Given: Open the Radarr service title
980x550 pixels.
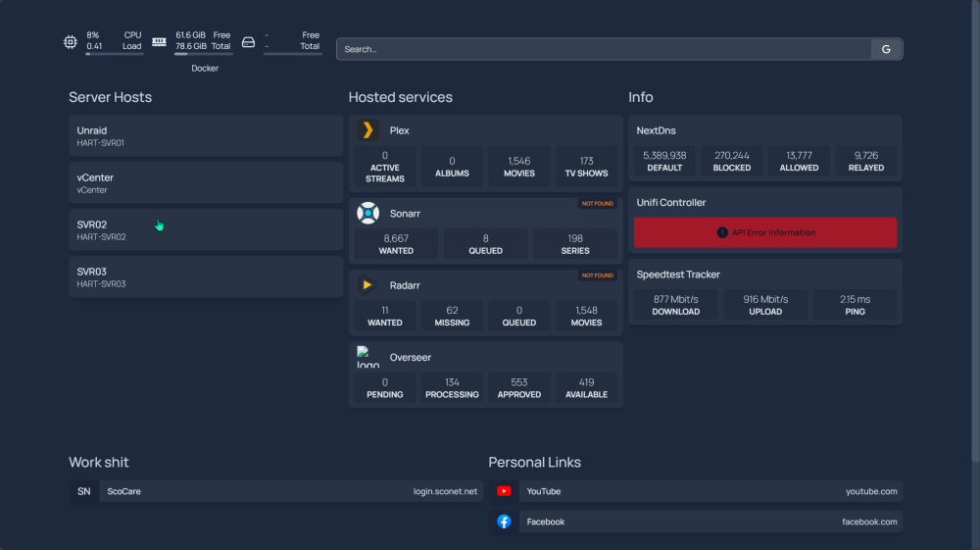Looking at the screenshot, I should pos(405,285).
